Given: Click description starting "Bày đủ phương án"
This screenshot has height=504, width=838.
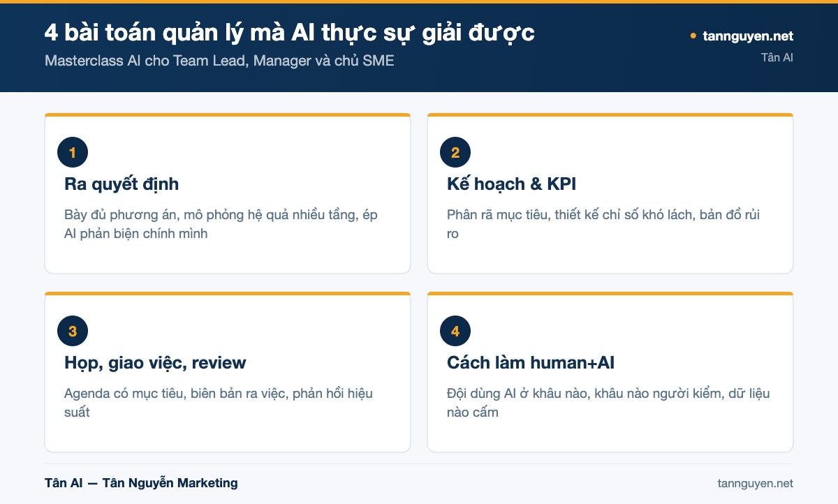Looking at the screenshot, I should 221,224.
